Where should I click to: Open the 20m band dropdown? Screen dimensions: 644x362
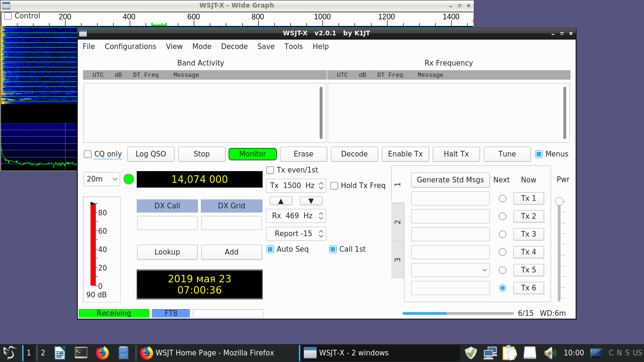click(102, 179)
